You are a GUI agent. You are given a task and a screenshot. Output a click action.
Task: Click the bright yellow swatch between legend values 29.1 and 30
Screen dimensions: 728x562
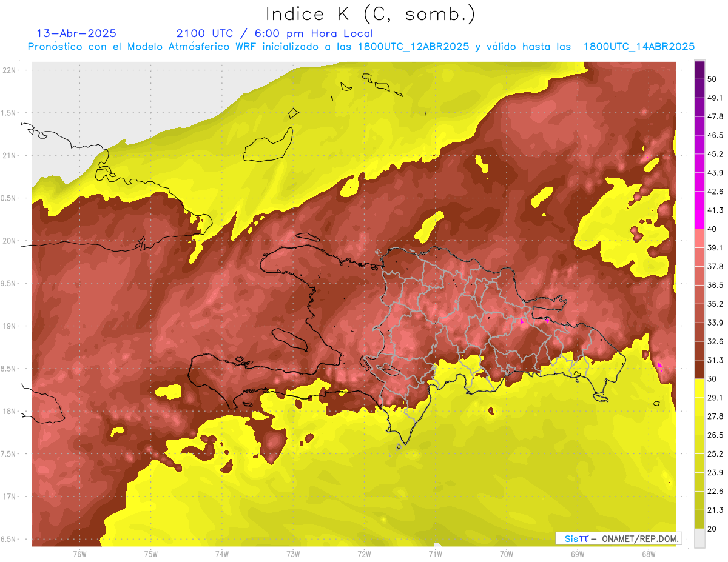pos(699,388)
